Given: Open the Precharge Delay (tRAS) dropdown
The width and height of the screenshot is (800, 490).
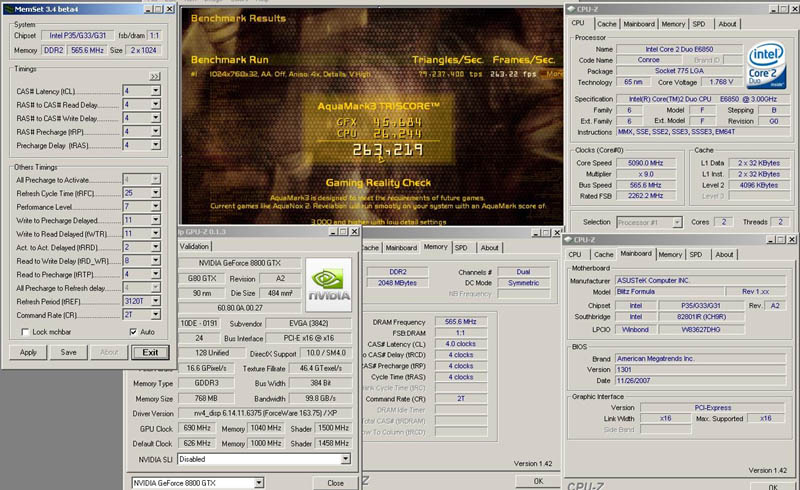Looking at the screenshot, I should [155, 145].
